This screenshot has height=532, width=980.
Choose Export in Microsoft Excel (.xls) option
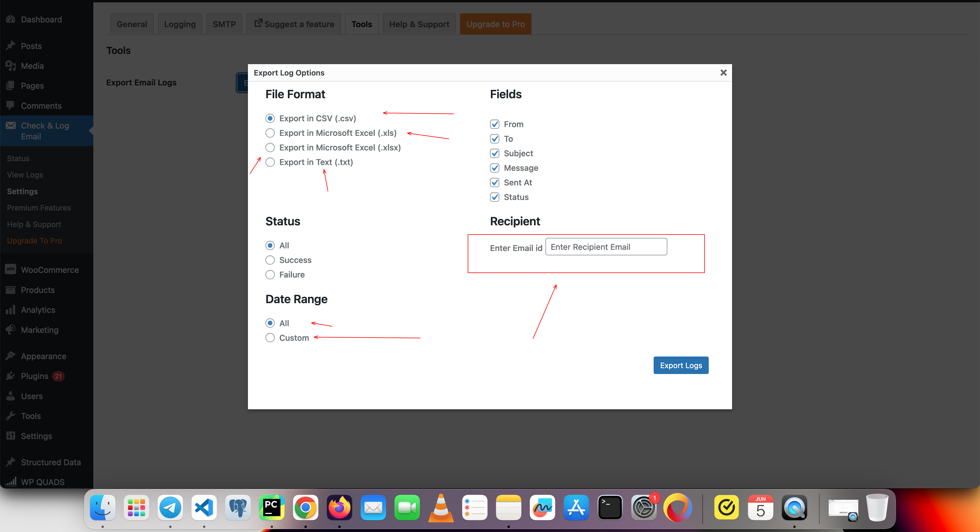270,133
